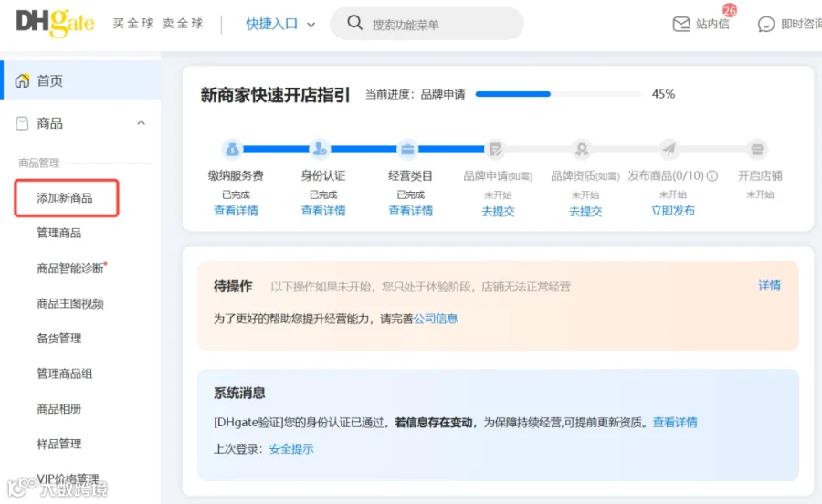Click the info icon beside 发布商品(0/10)
This screenshot has height=504, width=822.
coord(711,176)
